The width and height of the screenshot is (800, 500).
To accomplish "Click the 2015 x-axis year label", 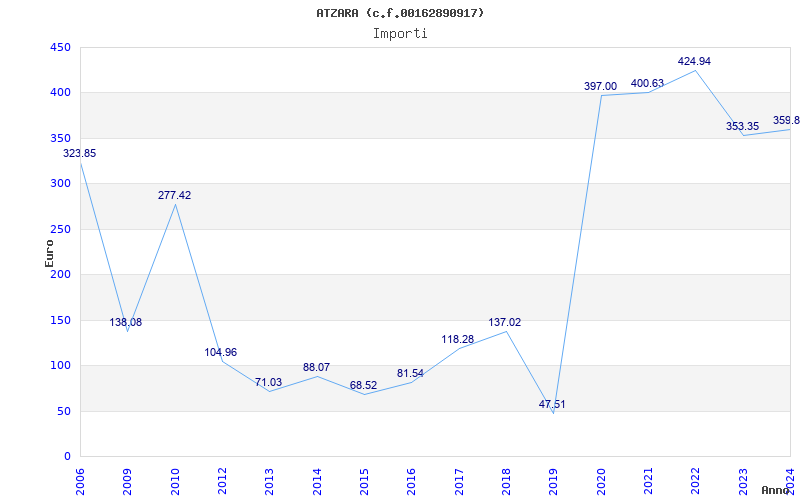I will [364, 482].
